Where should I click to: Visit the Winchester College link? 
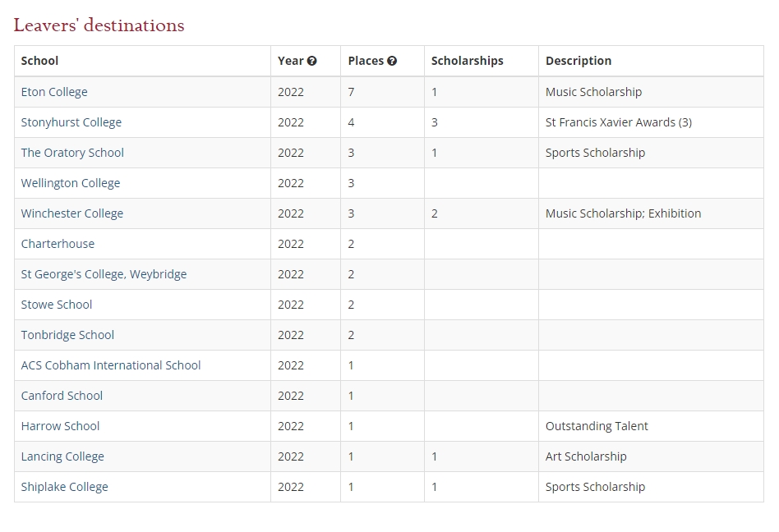[72, 213]
